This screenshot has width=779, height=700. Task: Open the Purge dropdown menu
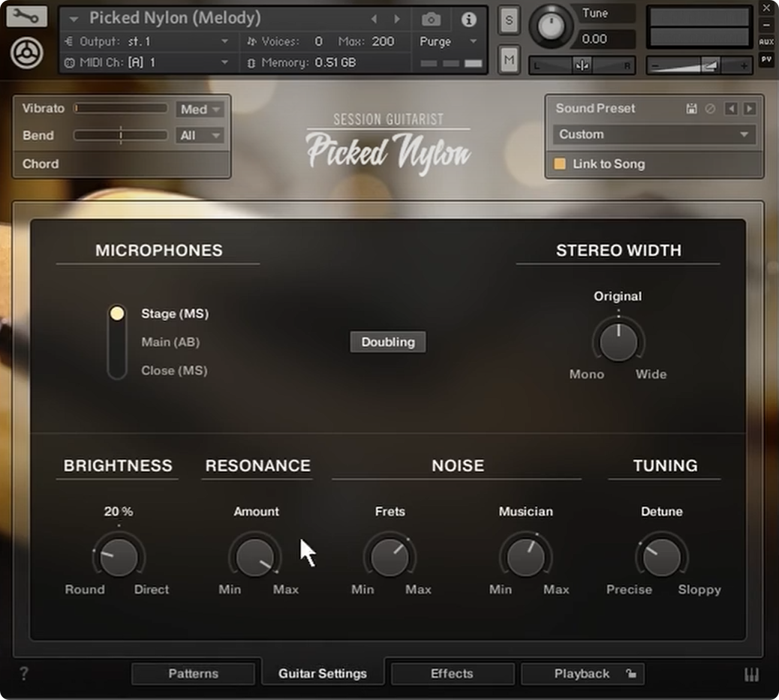tap(448, 41)
